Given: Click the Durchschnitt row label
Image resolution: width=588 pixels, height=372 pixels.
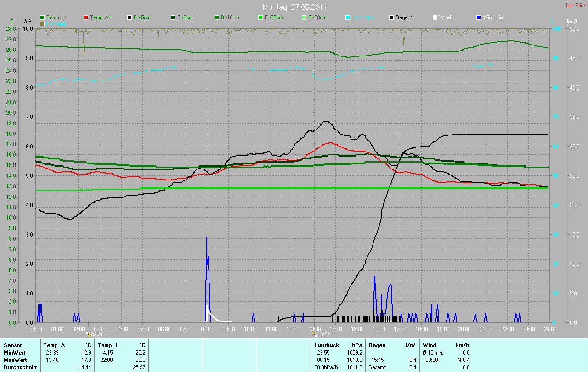Looking at the screenshot, I should 20,367.
